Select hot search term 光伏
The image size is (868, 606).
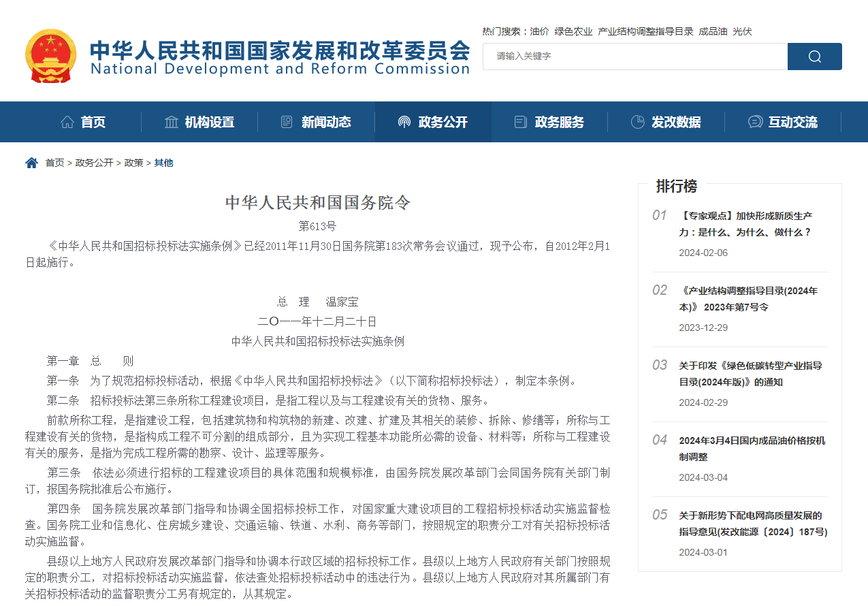coord(742,31)
